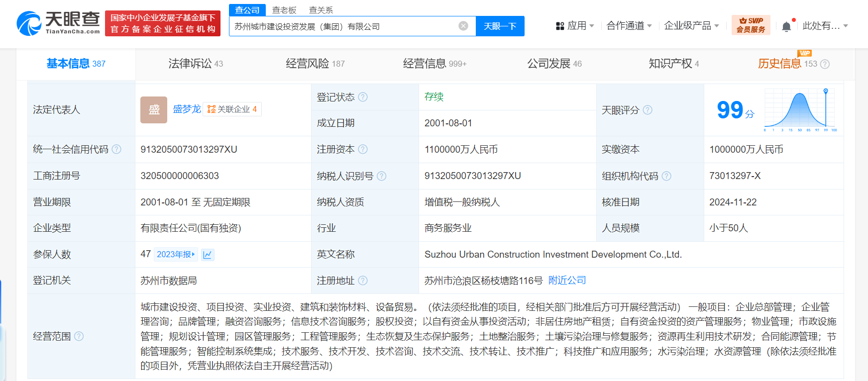Clear the search box text
Viewport: 868px width, 381px height.
pyautogui.click(x=463, y=26)
